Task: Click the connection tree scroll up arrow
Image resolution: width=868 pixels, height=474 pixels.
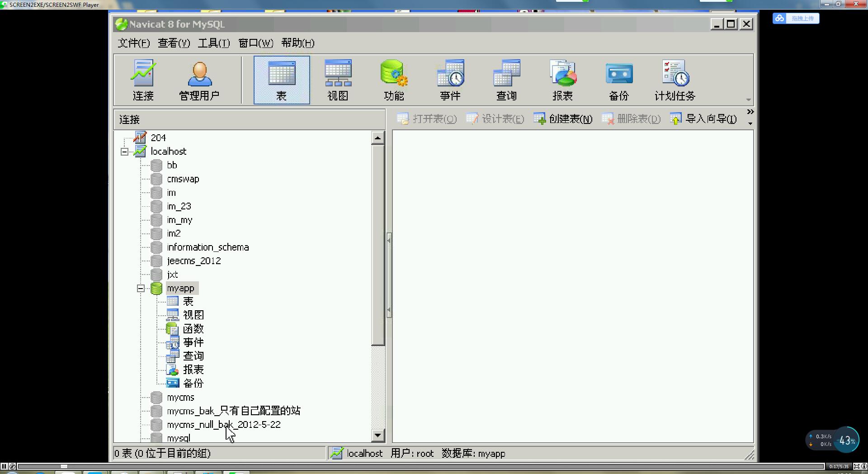Action: click(x=378, y=137)
